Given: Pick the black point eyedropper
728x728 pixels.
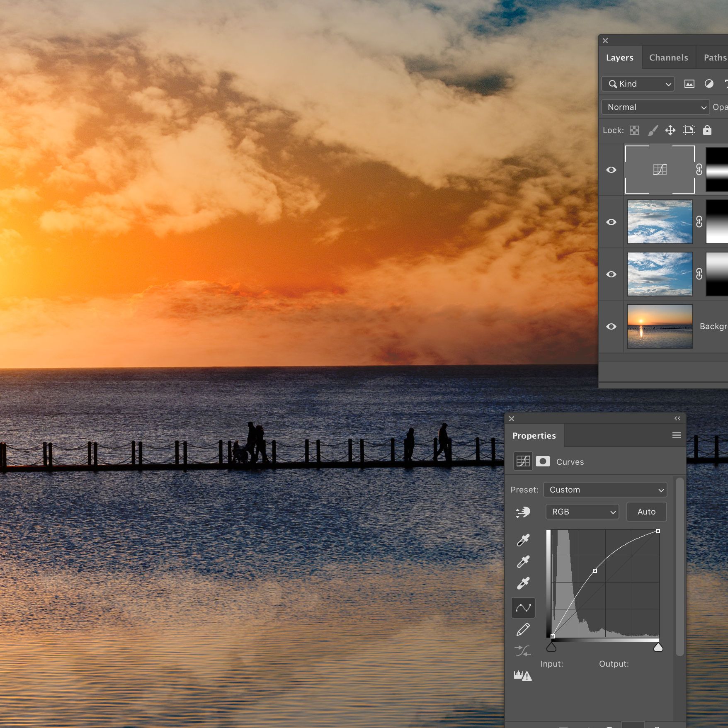Looking at the screenshot, I should click(x=523, y=540).
